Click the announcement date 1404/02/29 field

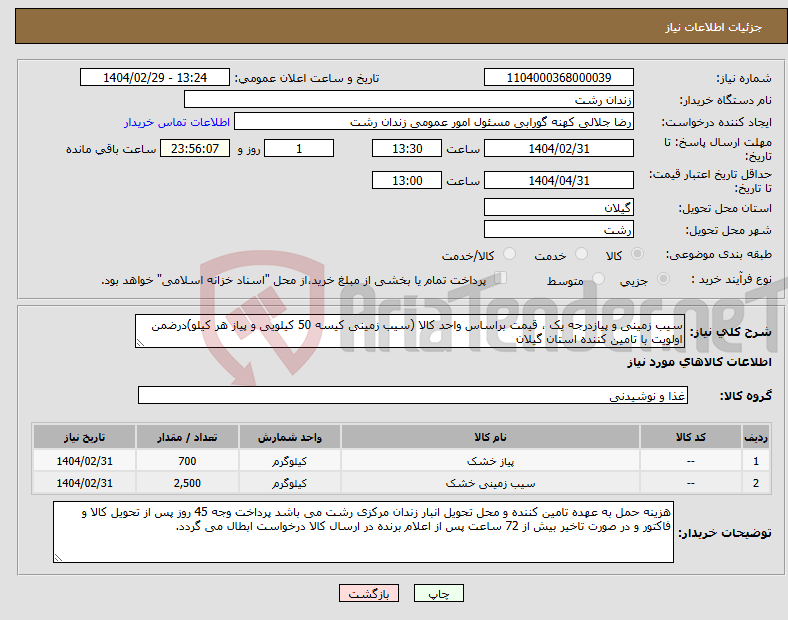(x=155, y=77)
